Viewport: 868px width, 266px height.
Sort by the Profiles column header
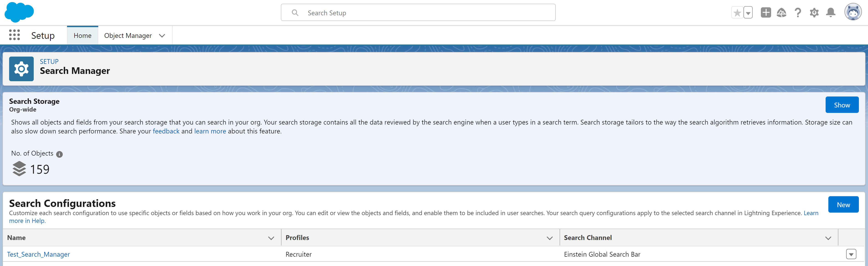tap(297, 238)
